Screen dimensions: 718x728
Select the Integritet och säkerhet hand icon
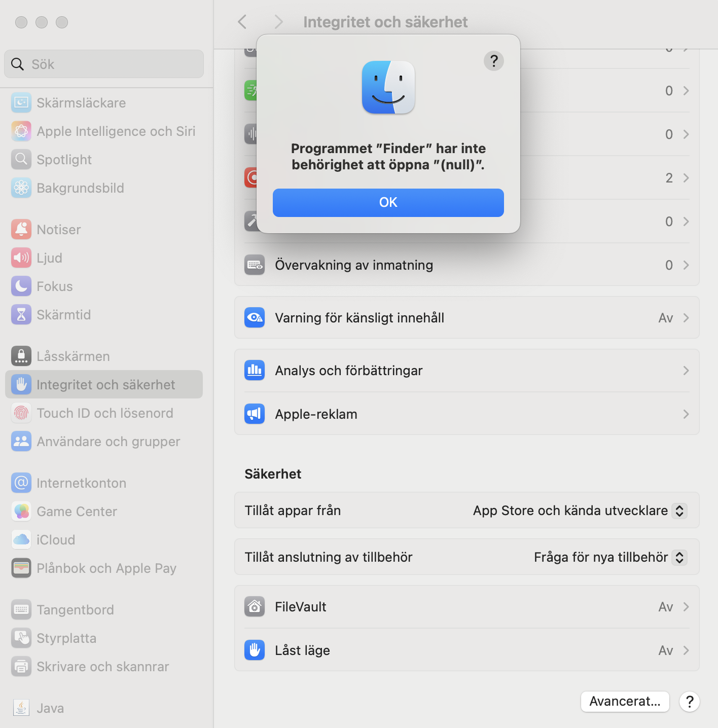point(21,385)
